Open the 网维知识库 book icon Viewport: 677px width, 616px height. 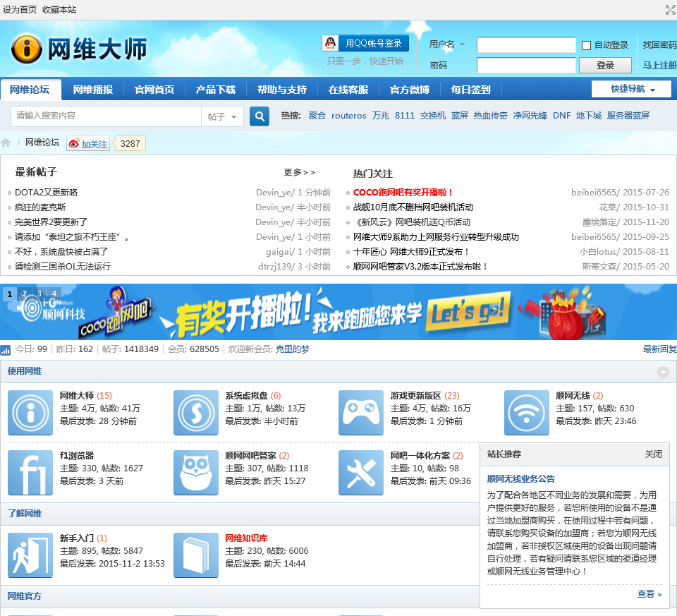196,555
